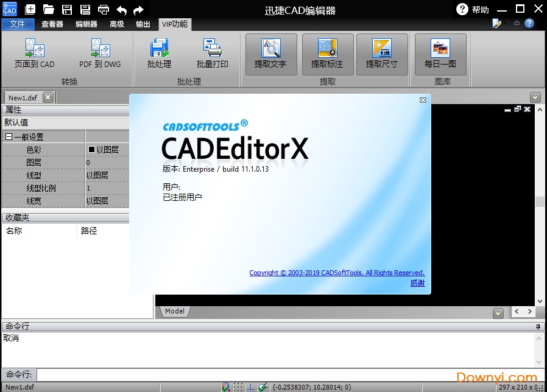Select the PDF 到 DWG converter
Image resolution: width=547 pixels, height=392 pixels.
[x=99, y=54]
